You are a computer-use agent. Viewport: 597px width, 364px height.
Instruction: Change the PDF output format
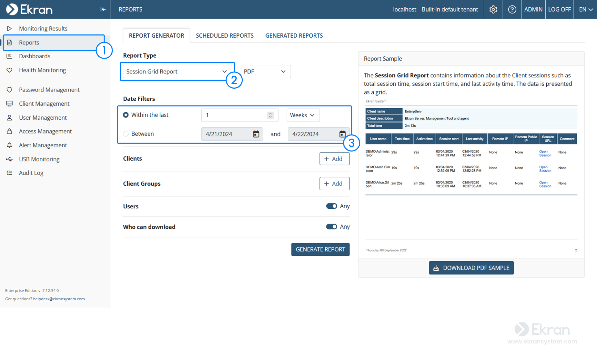coord(265,71)
